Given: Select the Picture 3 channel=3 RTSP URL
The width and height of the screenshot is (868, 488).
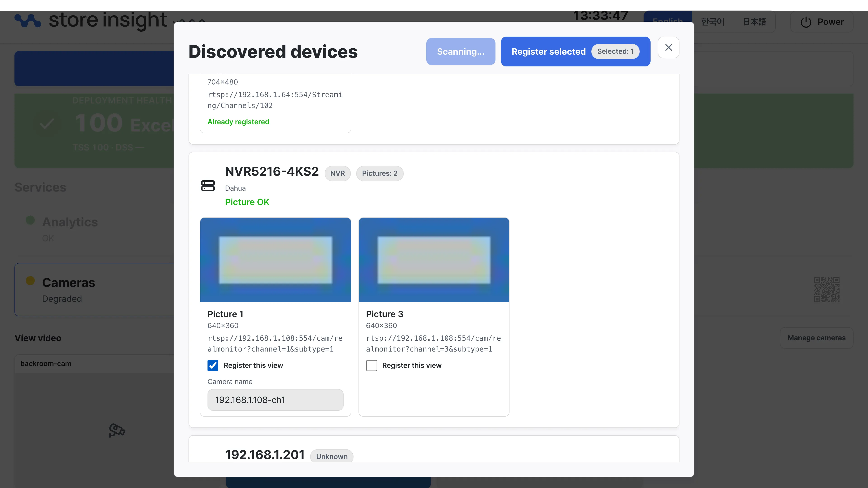Looking at the screenshot, I should 433,343.
